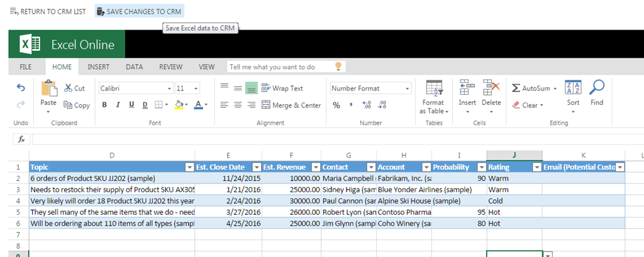Click Decrease Decimal icon
Image resolution: width=644 pixels, height=257 pixels.
(x=382, y=105)
